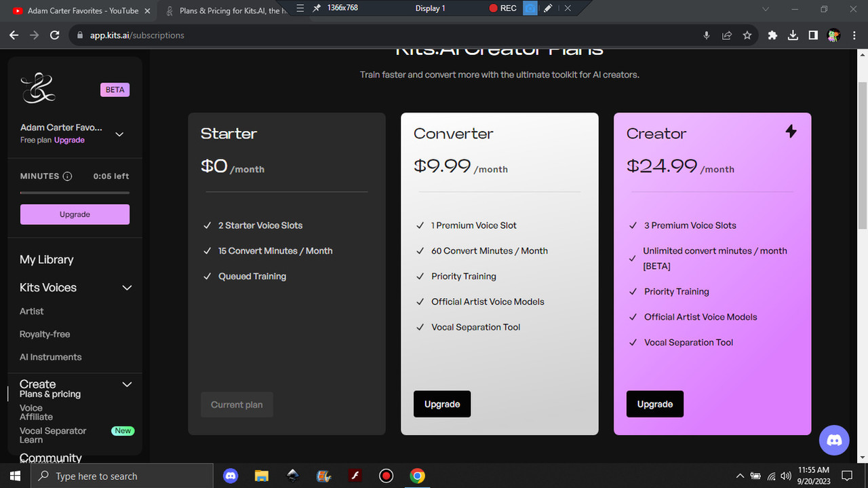Open the Chrome profile avatar
The width and height of the screenshot is (868, 488).
[834, 35]
